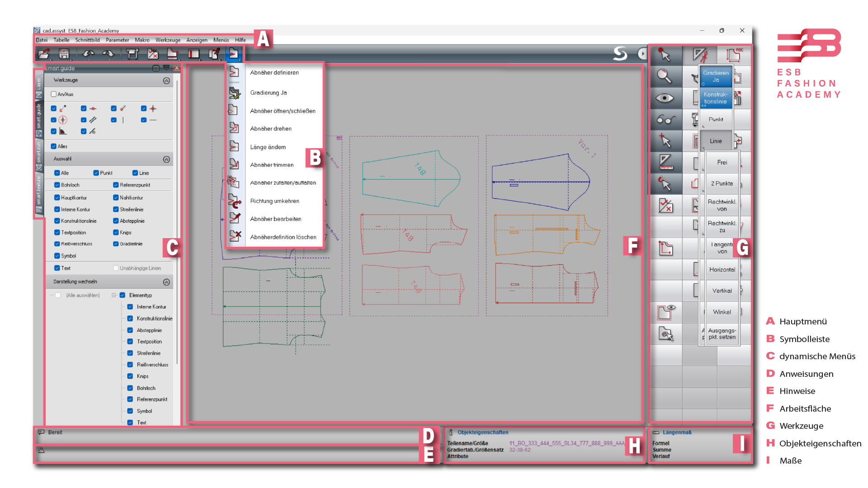Enable the An/Aus checkbox
This screenshot has height=488, width=868.
pos(54,94)
